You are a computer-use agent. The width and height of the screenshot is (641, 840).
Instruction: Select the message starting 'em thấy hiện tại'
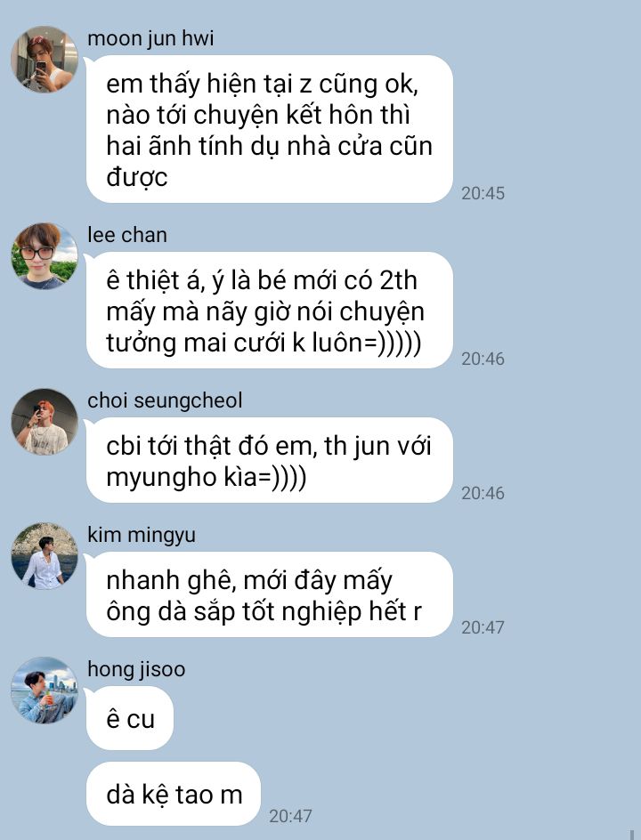[x=270, y=129]
